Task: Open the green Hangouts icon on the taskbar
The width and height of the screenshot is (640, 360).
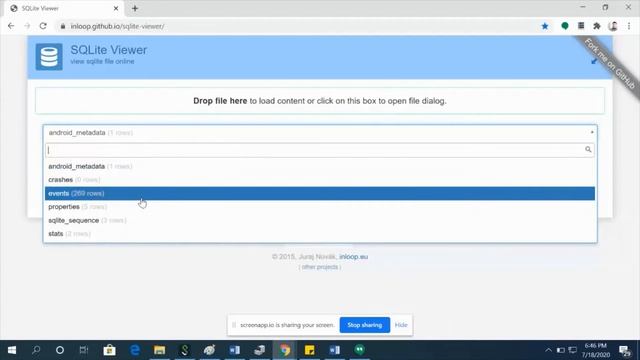Action: 359,350
